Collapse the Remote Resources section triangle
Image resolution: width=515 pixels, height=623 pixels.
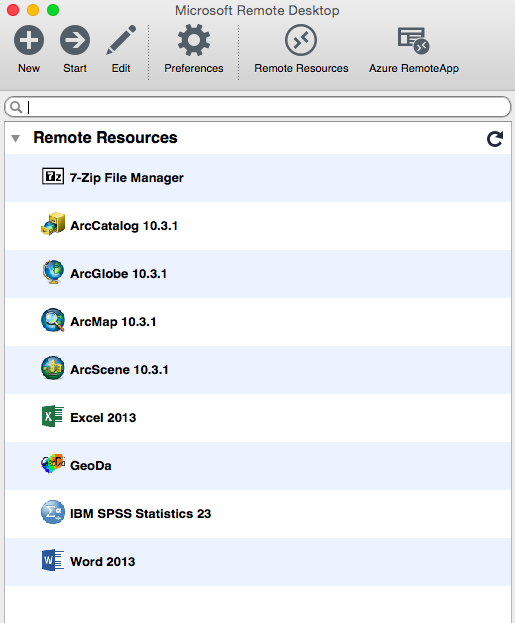[x=15, y=138]
